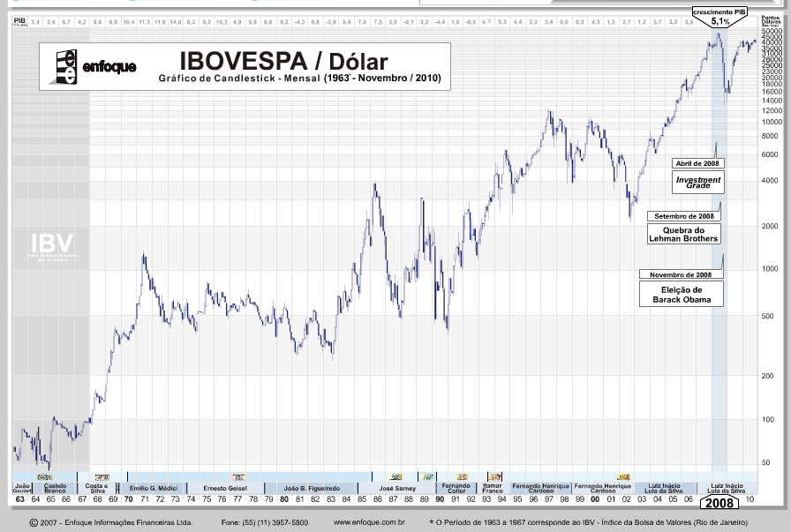Click the '4000' price axis label
The image size is (791, 532).
(770, 180)
